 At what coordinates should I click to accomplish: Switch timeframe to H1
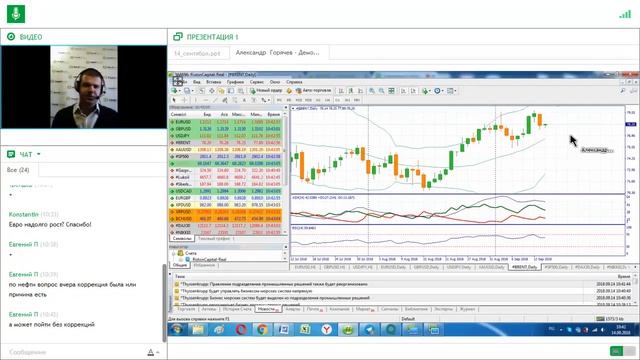point(318,100)
